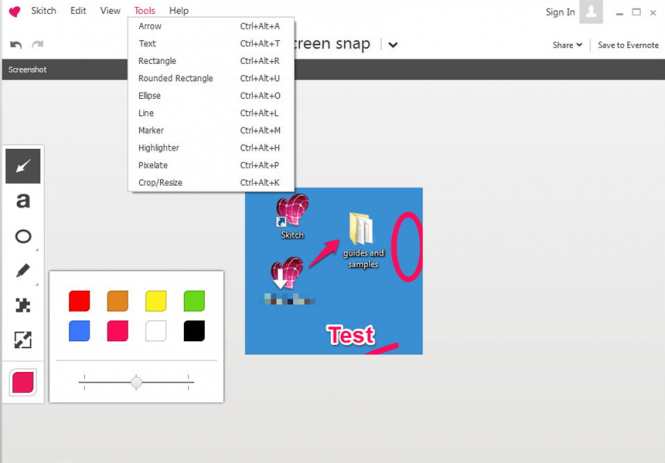Pick the green color swatch
665x463 pixels.
pos(194,301)
